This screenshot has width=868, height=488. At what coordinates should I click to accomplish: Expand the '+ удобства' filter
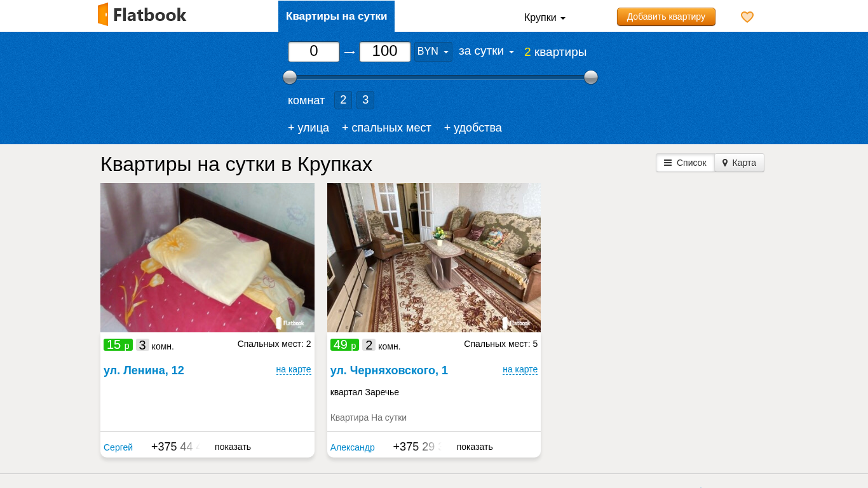tap(473, 128)
